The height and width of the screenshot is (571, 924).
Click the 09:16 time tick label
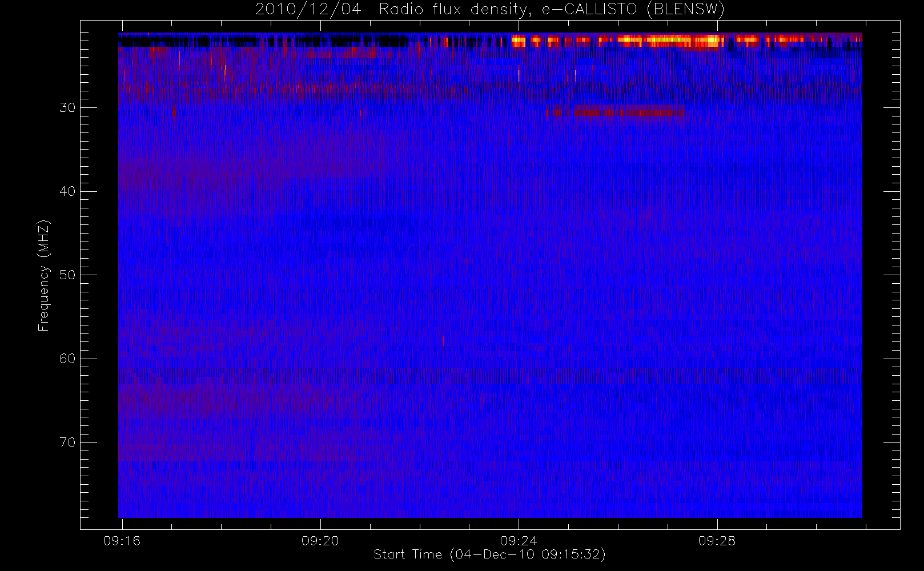(122, 541)
